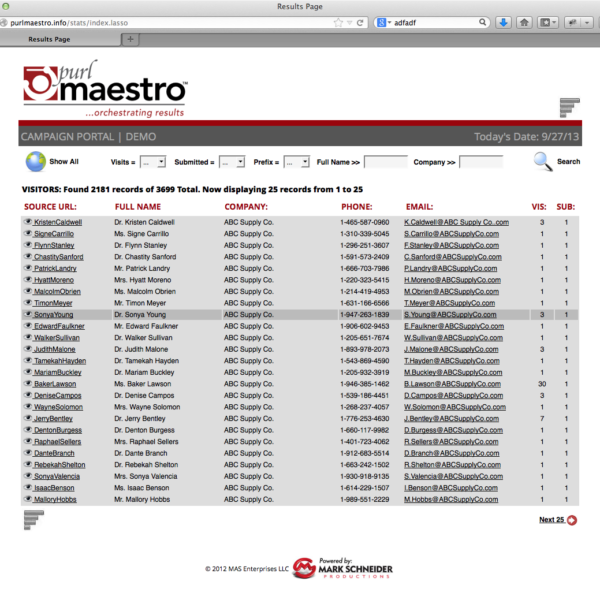This screenshot has width=600, height=600.
Task: Expand the Prefix filter dropdown
Action: coord(296,162)
